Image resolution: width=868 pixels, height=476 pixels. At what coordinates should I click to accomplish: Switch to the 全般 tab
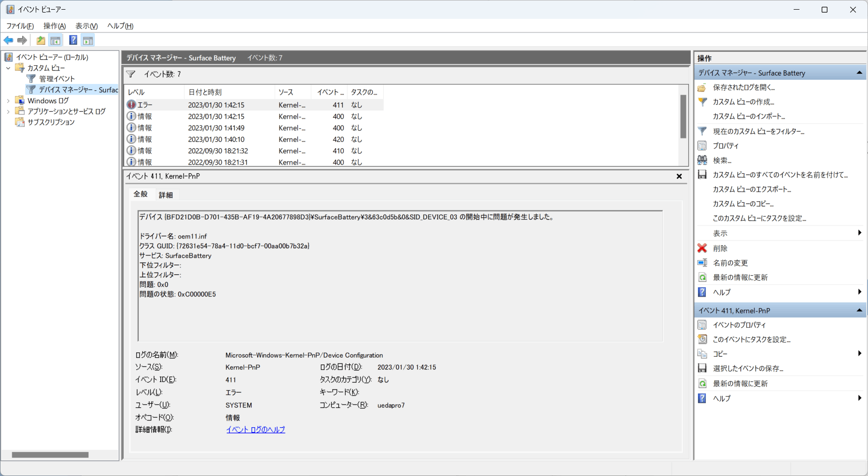coord(141,194)
